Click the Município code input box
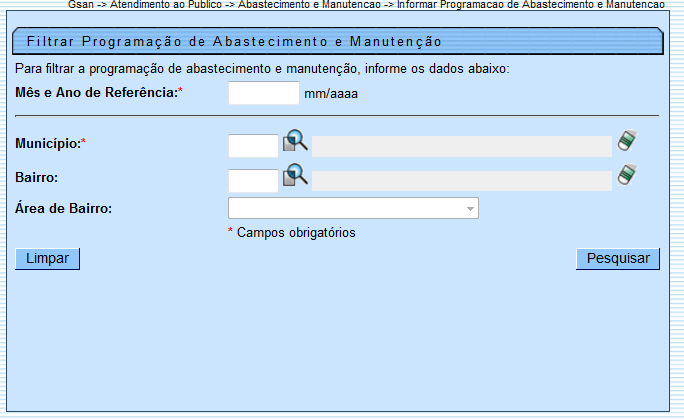The height and width of the screenshot is (420, 684). click(253, 146)
